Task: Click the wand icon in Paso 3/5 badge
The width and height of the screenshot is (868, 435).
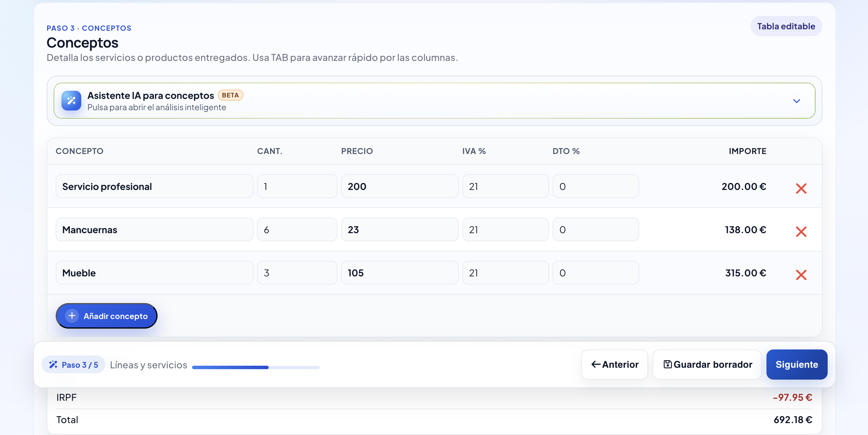Action: click(x=53, y=365)
